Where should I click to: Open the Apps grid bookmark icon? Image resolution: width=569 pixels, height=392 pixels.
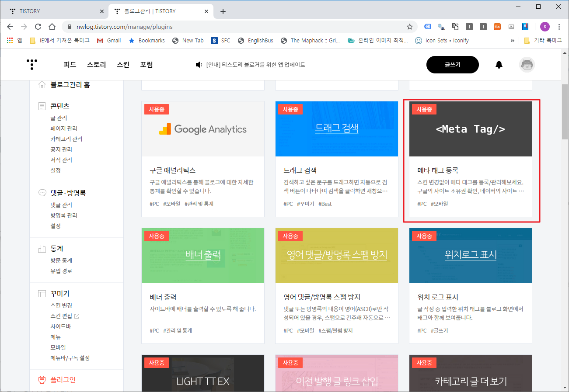(x=9, y=40)
